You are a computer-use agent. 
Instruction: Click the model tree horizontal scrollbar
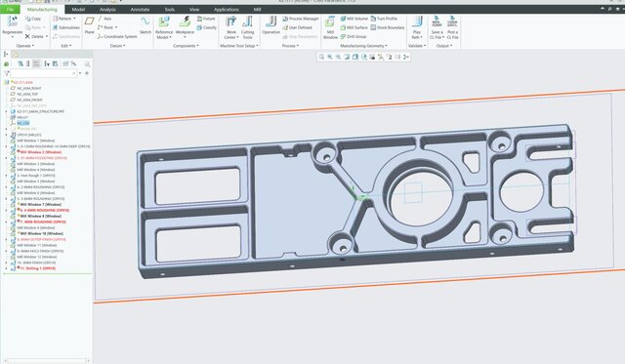tap(47, 361)
